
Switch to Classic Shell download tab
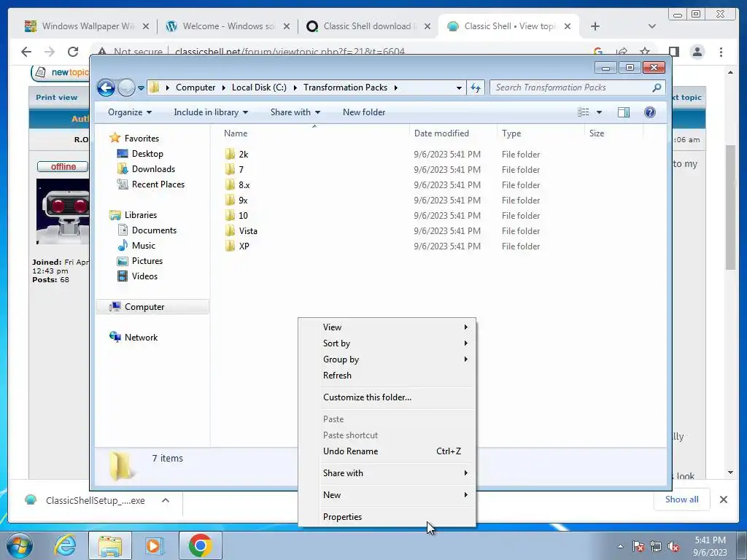point(367,26)
